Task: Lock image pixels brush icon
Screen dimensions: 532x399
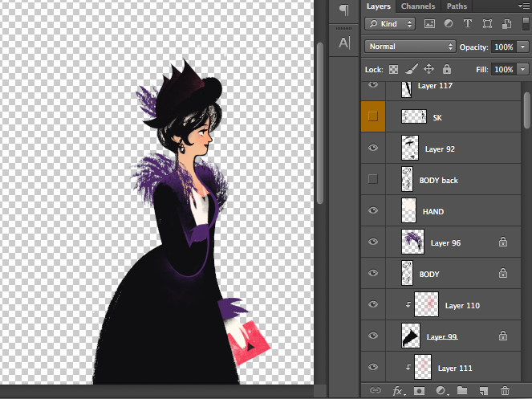Action: [411, 69]
